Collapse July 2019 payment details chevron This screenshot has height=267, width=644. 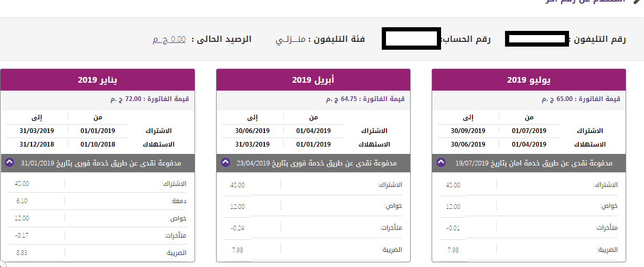coord(441,163)
